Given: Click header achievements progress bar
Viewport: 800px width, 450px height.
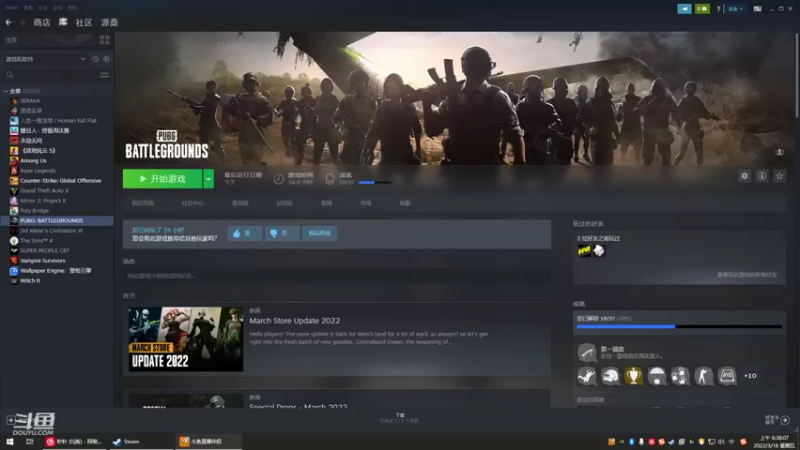Looking at the screenshot, I should click(374, 182).
